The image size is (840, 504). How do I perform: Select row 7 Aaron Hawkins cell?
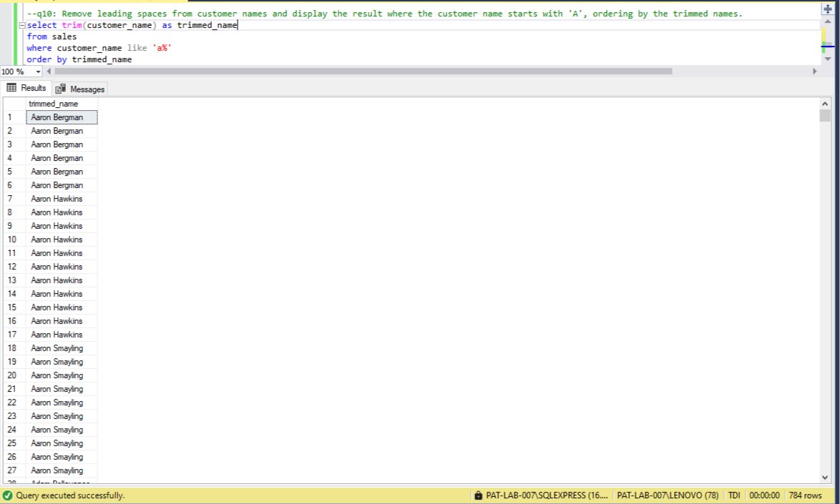(x=62, y=199)
